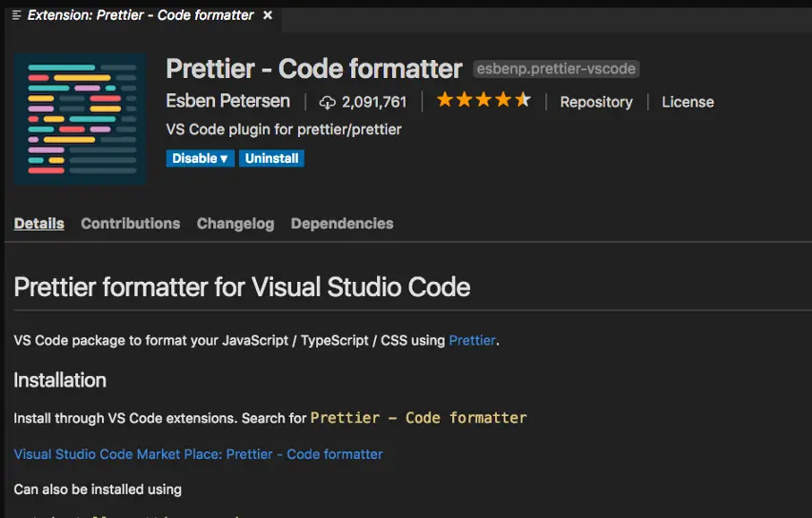
Task: Open the Repository link
Action: [x=596, y=102]
